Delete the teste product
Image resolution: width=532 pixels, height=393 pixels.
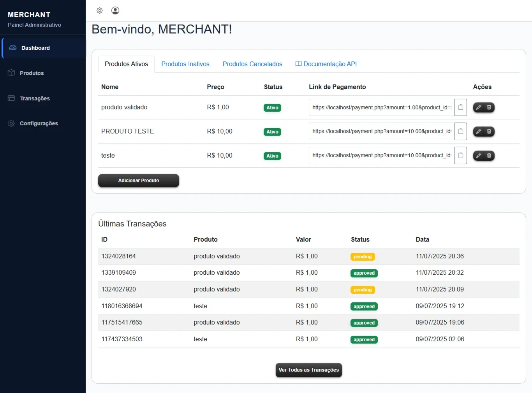pyautogui.click(x=489, y=156)
